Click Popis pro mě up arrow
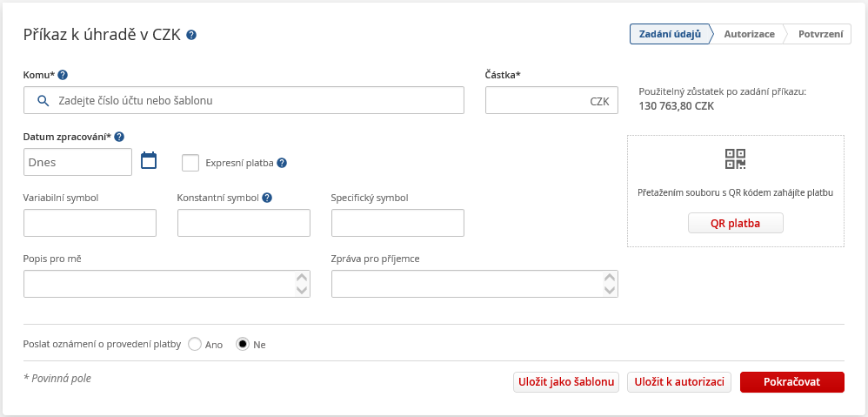 point(302,278)
